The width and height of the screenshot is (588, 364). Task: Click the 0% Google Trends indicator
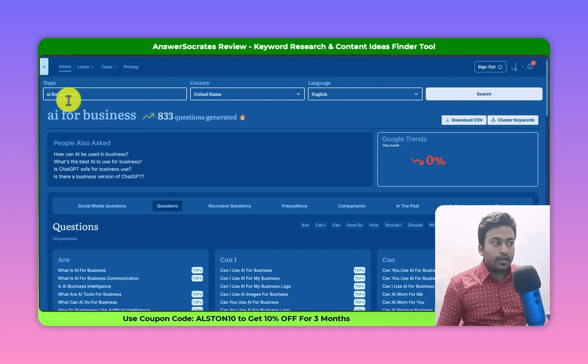pos(428,160)
